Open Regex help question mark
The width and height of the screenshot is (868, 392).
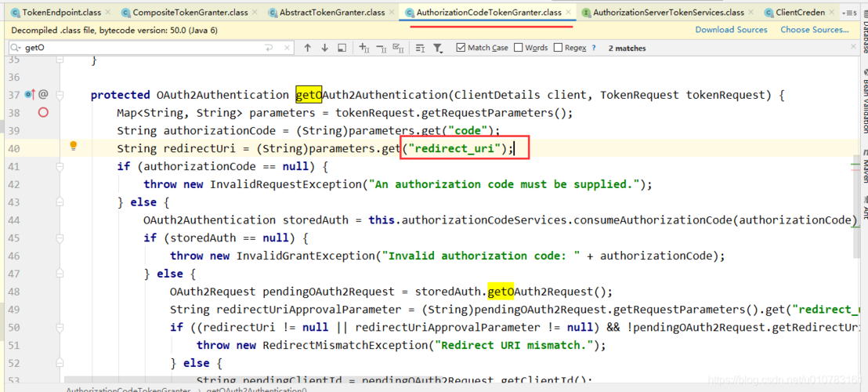(x=594, y=48)
